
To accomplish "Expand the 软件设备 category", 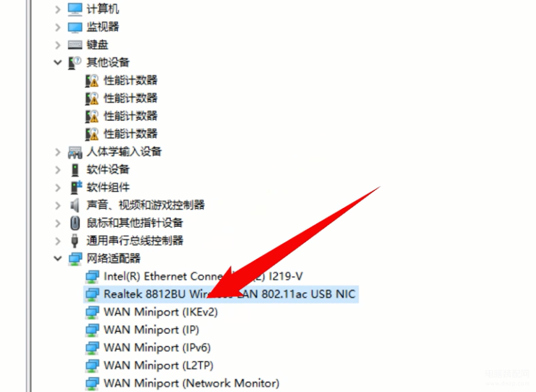I will pyautogui.click(x=58, y=170).
